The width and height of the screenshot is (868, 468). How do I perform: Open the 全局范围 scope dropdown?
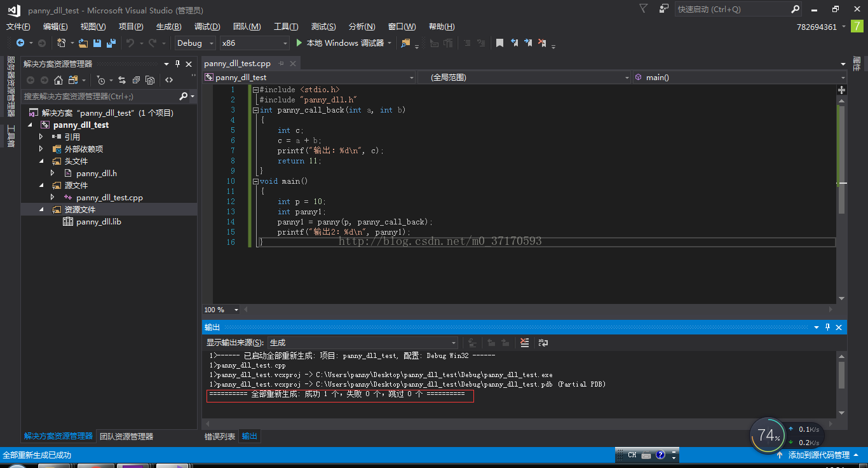pos(525,78)
